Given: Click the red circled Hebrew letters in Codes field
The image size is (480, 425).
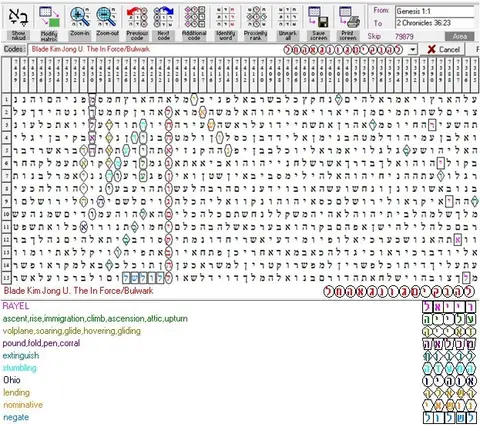Looking at the screenshot, I should (x=343, y=50).
